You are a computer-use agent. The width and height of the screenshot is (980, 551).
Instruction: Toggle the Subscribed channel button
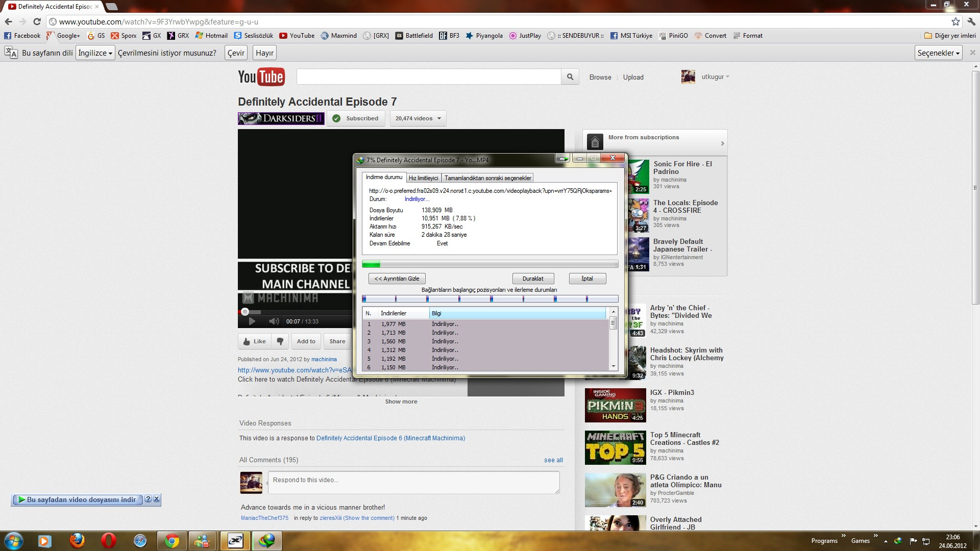[x=356, y=118]
